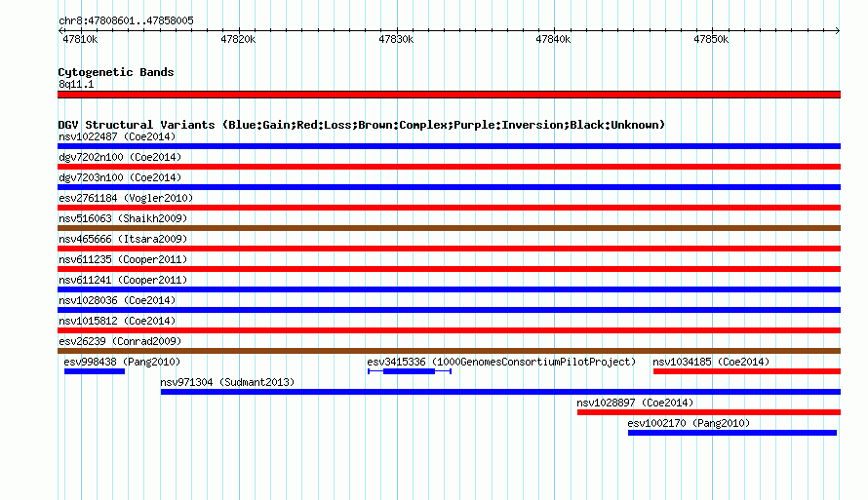Select the blue esv3415336 bar with whiskers

(x=410, y=371)
